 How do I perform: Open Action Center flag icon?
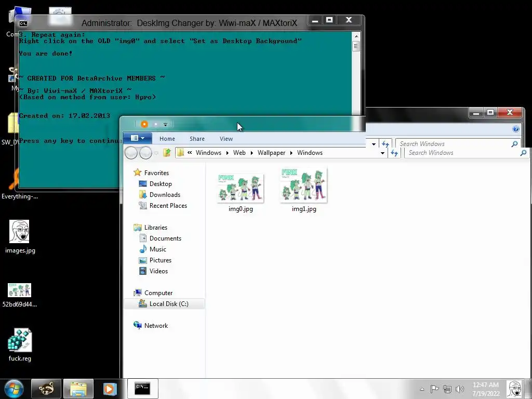point(434,389)
